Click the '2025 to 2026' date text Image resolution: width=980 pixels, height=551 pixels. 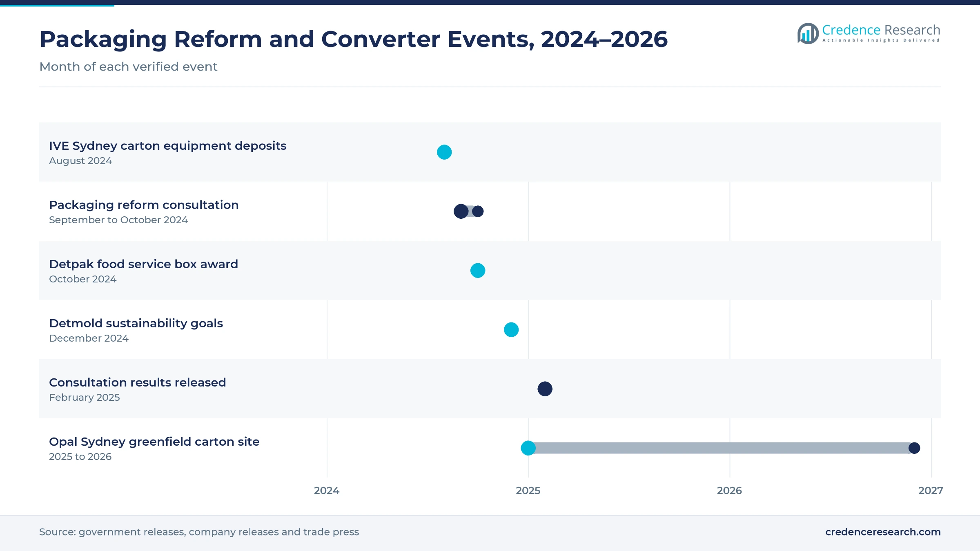[x=80, y=457]
